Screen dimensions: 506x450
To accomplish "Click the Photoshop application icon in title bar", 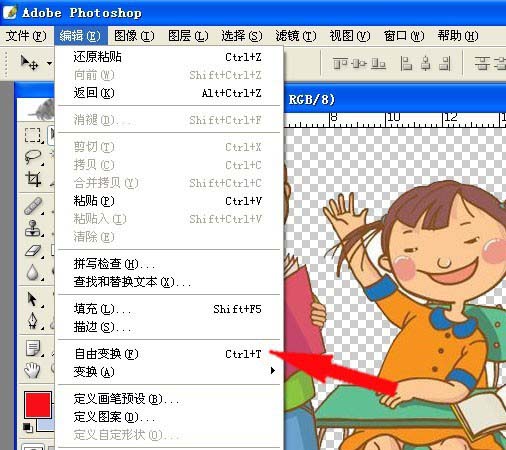I will [x=10, y=12].
